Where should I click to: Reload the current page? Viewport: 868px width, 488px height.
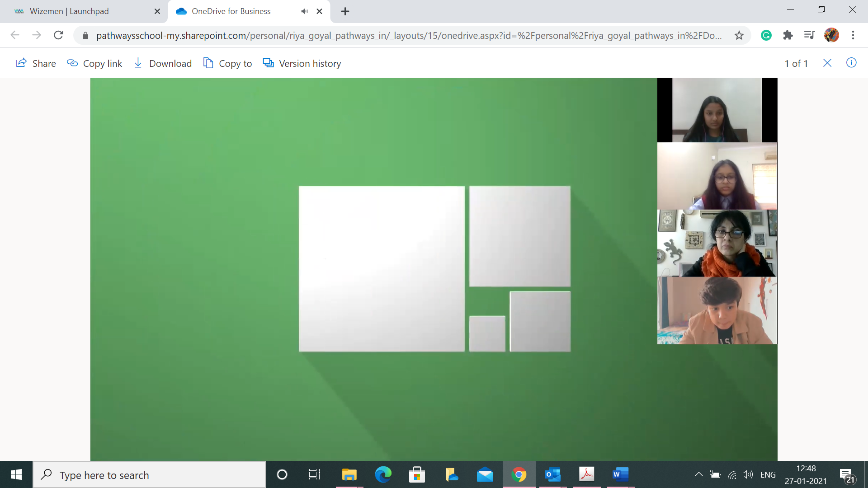pos(58,35)
